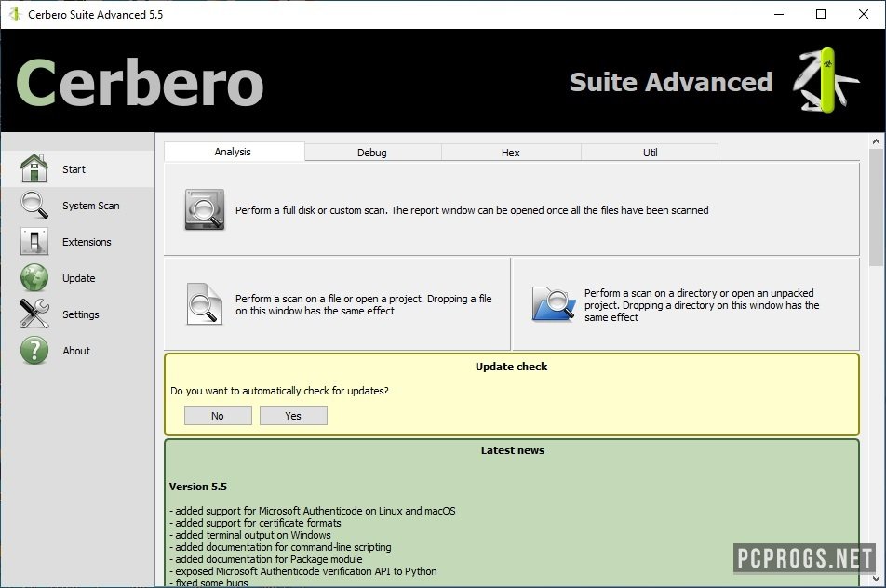Click the Settings wrench-and-screwdriver icon
Viewport: 886px width, 588px height.
coord(34,314)
